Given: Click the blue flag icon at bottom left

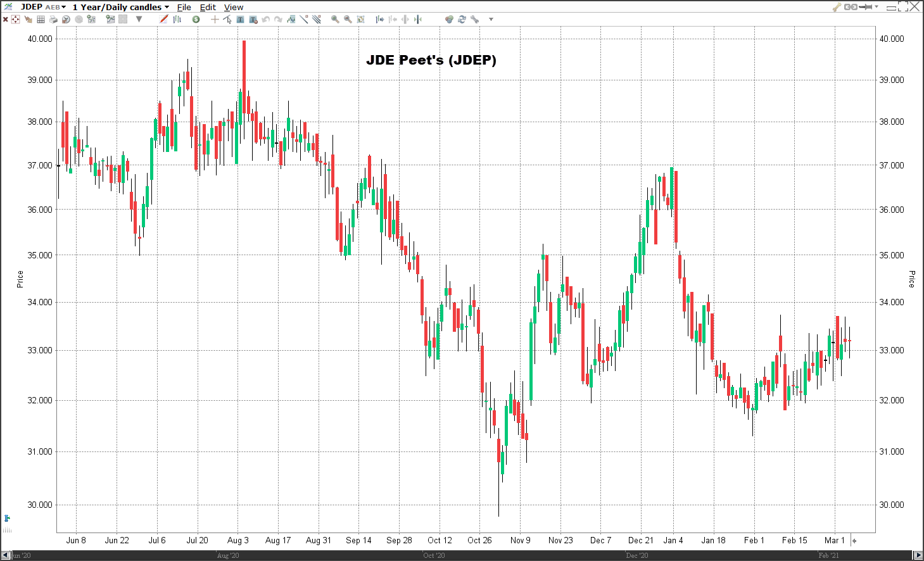Looking at the screenshot, I should pyautogui.click(x=7, y=518).
